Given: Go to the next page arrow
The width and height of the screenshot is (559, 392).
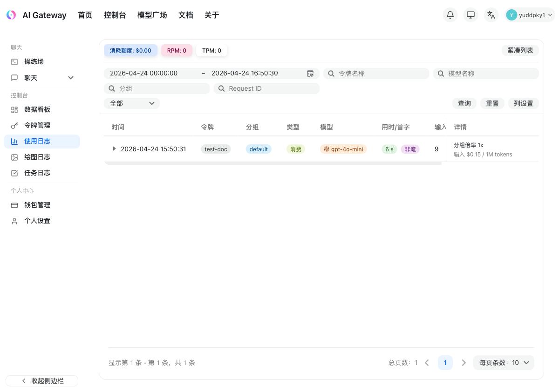Looking at the screenshot, I should point(464,363).
